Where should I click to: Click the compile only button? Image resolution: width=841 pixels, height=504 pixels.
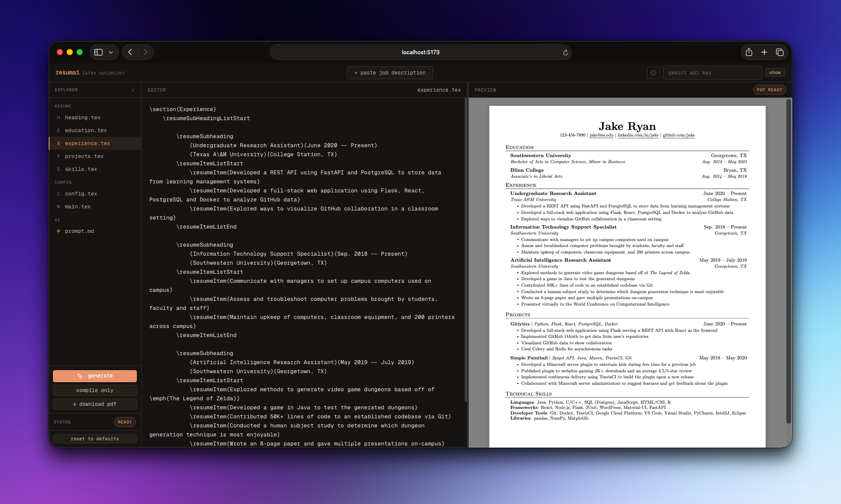[x=95, y=390]
